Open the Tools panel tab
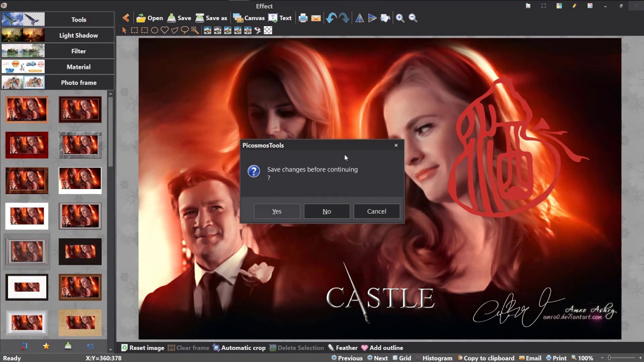Image resolution: width=644 pixels, height=362 pixels. (x=58, y=20)
